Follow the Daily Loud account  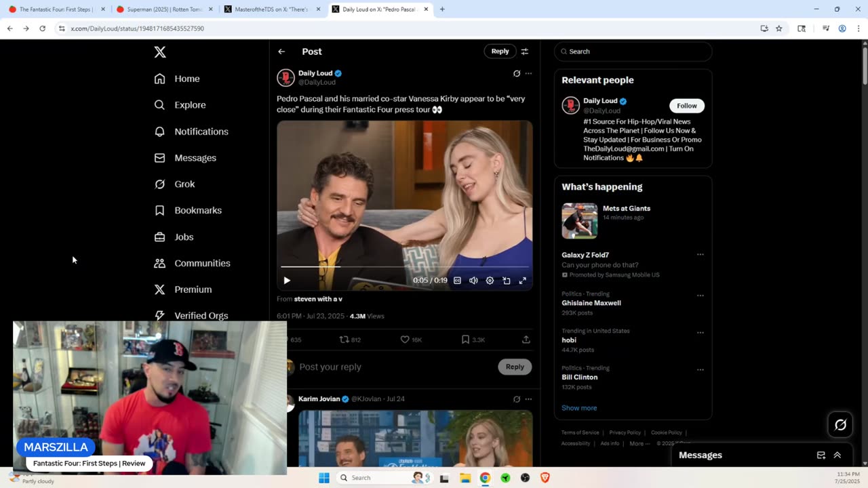click(x=686, y=106)
